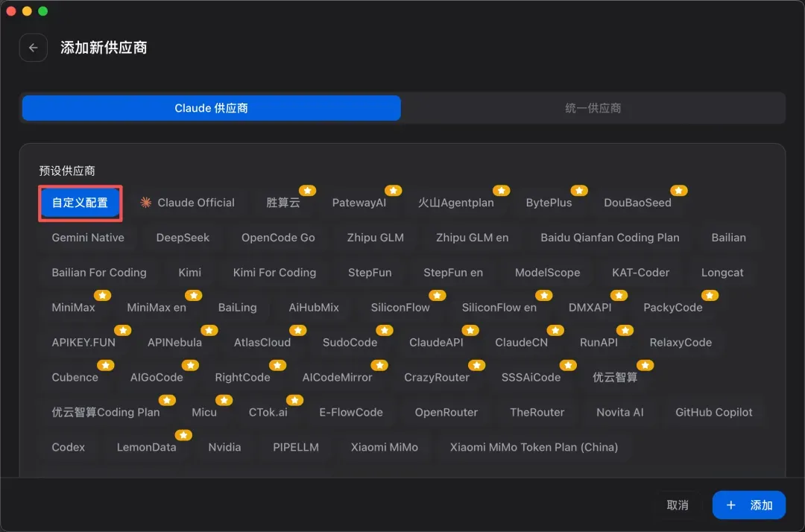Screen dimensions: 805x532
Task: Click the star badge on 胜算云
Action: point(308,190)
